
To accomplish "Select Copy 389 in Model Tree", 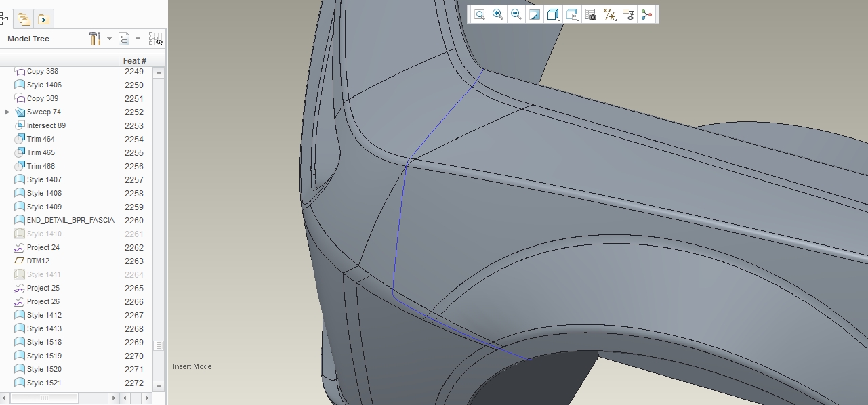I will [43, 98].
